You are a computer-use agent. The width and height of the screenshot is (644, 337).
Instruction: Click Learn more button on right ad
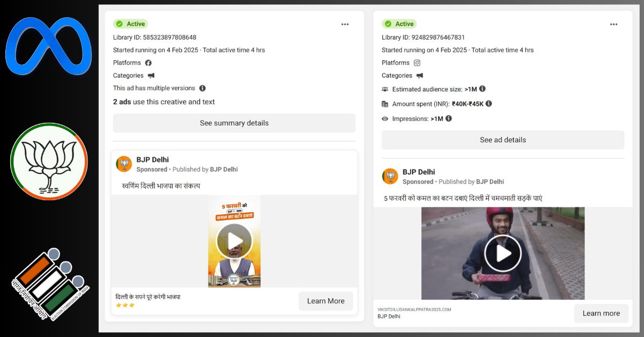pos(601,313)
